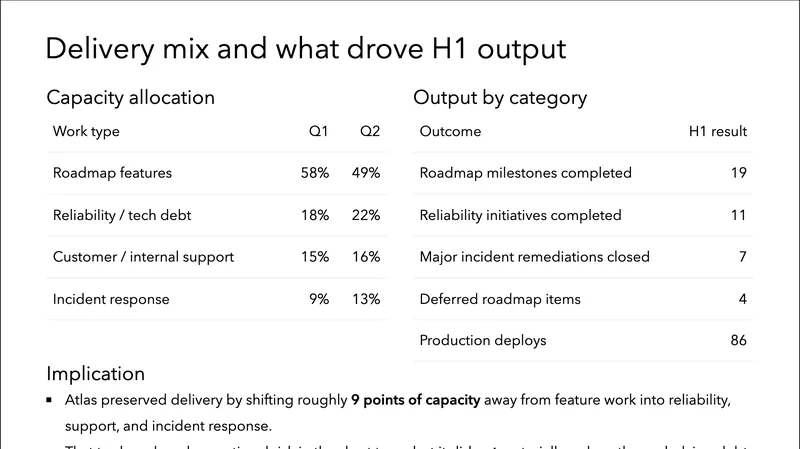Click the slide title 'Delivery mix and what drove H1 output'
This screenshot has height=449, width=800.
pyautogui.click(x=306, y=48)
